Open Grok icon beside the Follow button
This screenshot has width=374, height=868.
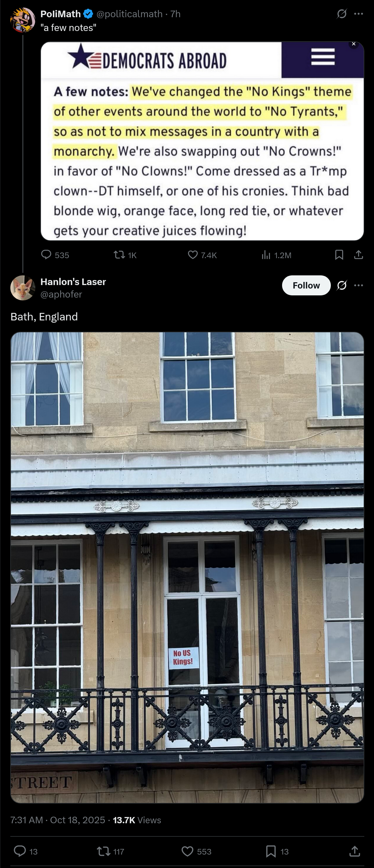pos(342,285)
